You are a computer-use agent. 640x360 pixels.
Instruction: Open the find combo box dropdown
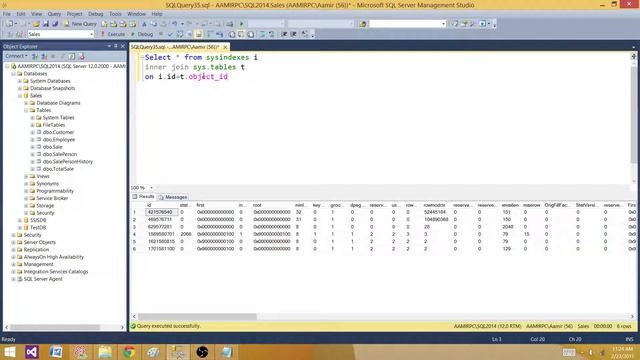443,24
